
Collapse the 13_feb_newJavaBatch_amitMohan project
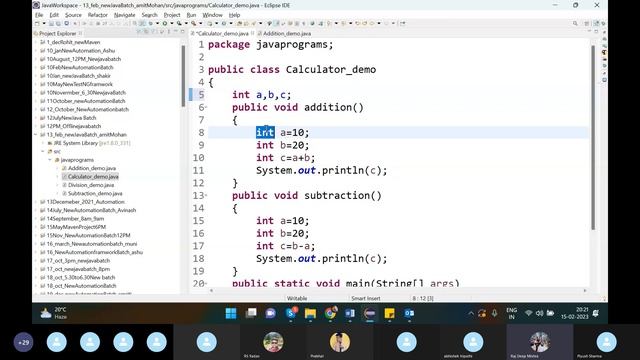(36, 135)
